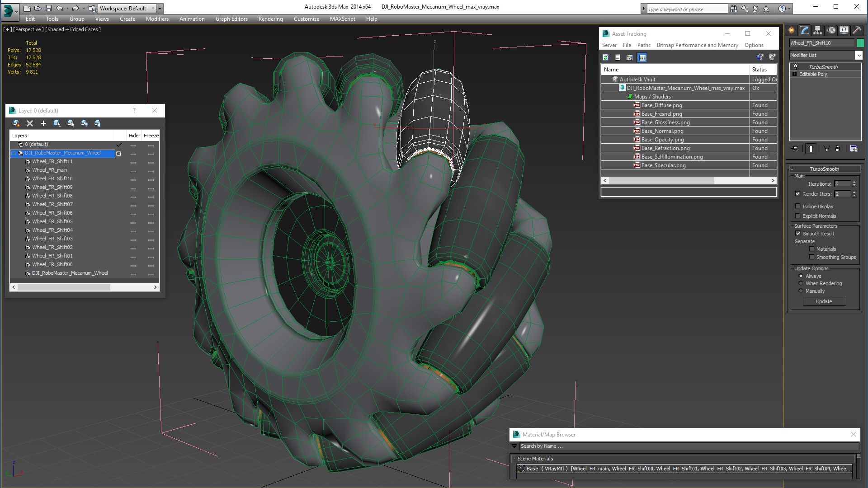Select Manually update option
This screenshot has height=488, width=868.
(801, 291)
